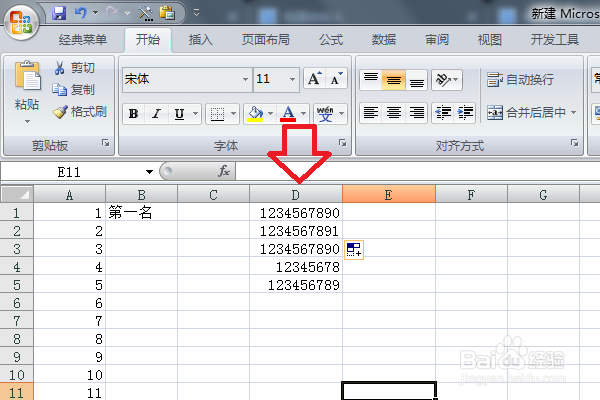Toggle Underline formatting
This screenshot has width=600, height=400.
pyautogui.click(x=179, y=114)
